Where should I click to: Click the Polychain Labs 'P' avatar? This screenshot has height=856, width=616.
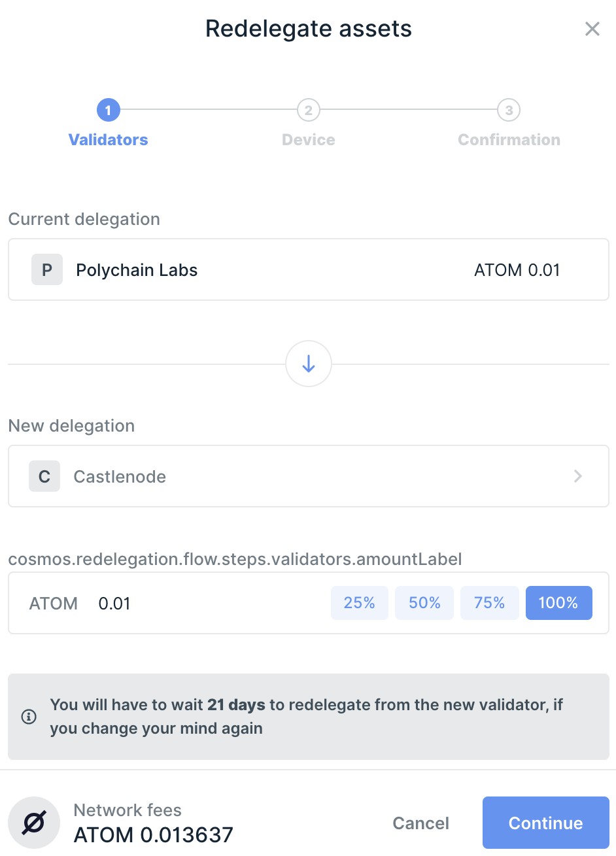pos(47,269)
